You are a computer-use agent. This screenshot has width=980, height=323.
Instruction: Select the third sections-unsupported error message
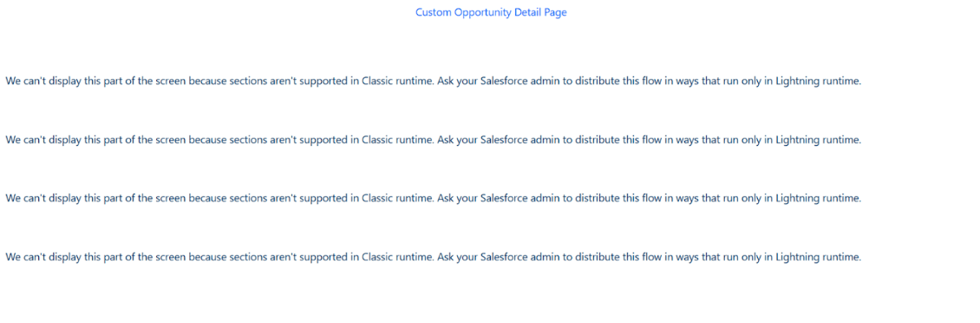coord(433,199)
